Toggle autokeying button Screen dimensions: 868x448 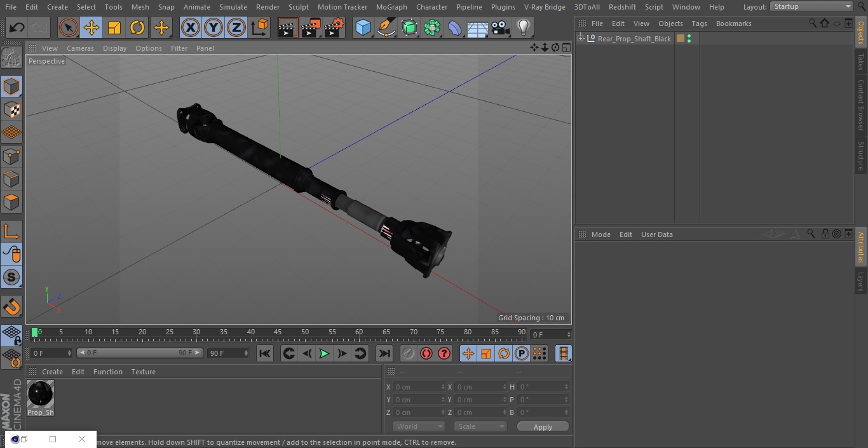[x=426, y=353]
